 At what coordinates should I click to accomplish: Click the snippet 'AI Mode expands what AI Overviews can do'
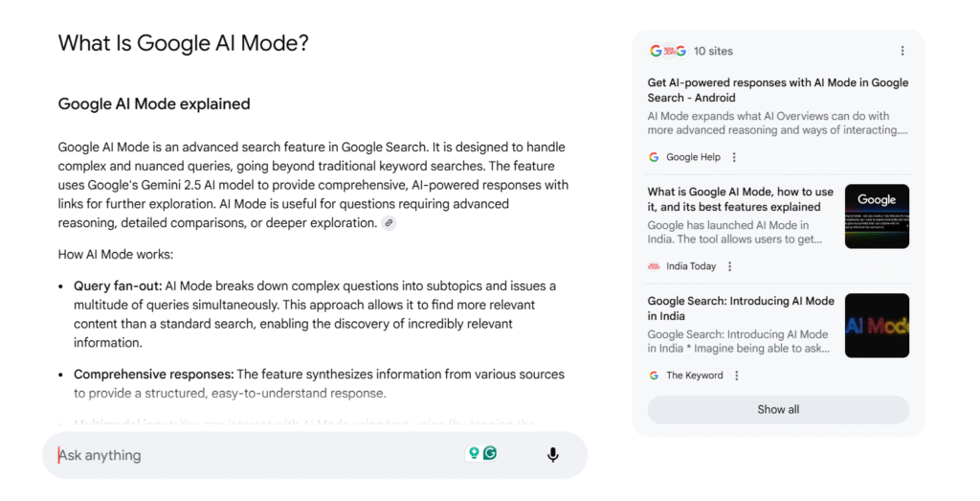point(777,124)
